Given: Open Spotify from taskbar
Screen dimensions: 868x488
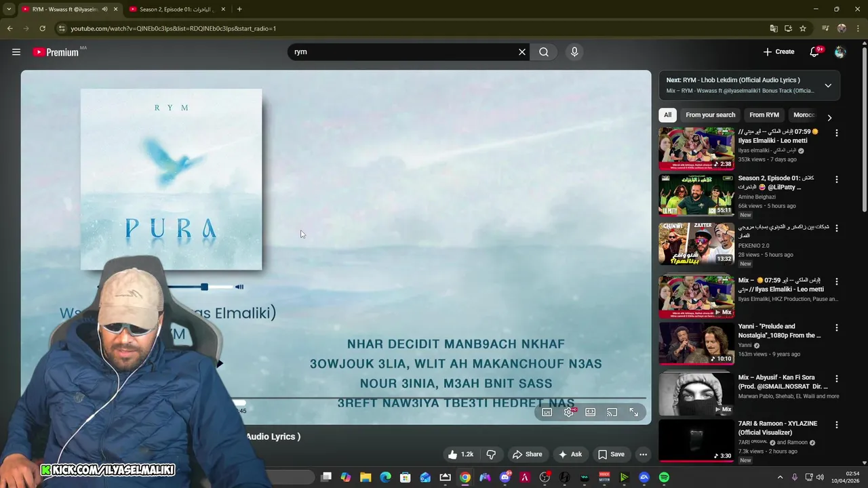Looking at the screenshot, I should (664, 477).
